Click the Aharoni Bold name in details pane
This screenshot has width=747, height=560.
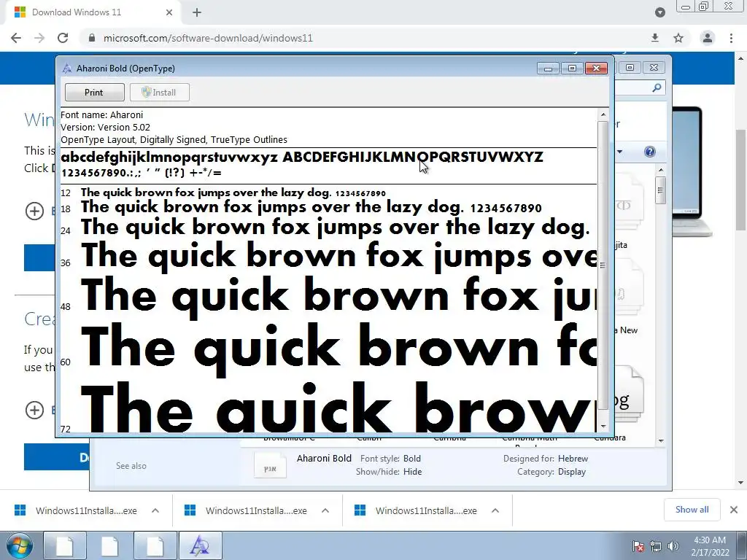pos(324,458)
